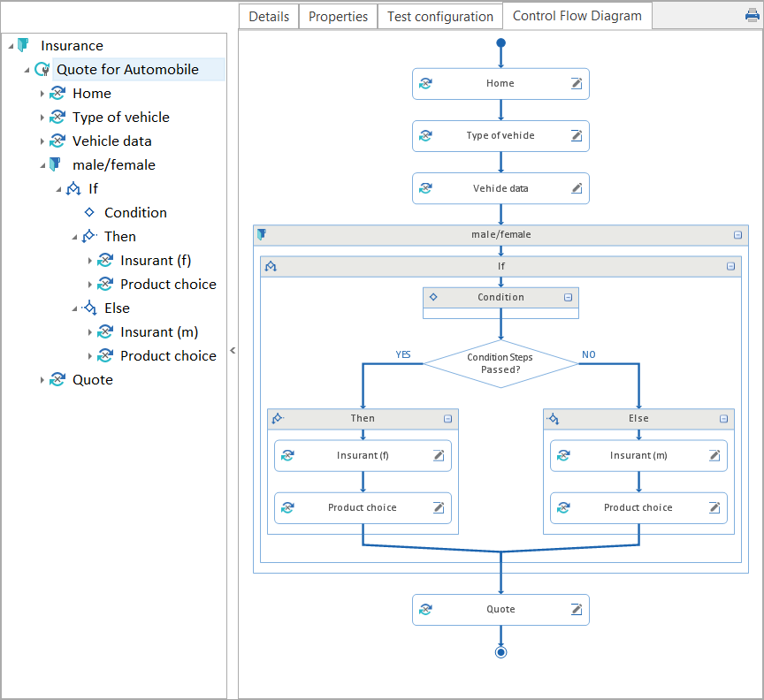Expand the Home node in the sidebar tree

tap(42, 93)
